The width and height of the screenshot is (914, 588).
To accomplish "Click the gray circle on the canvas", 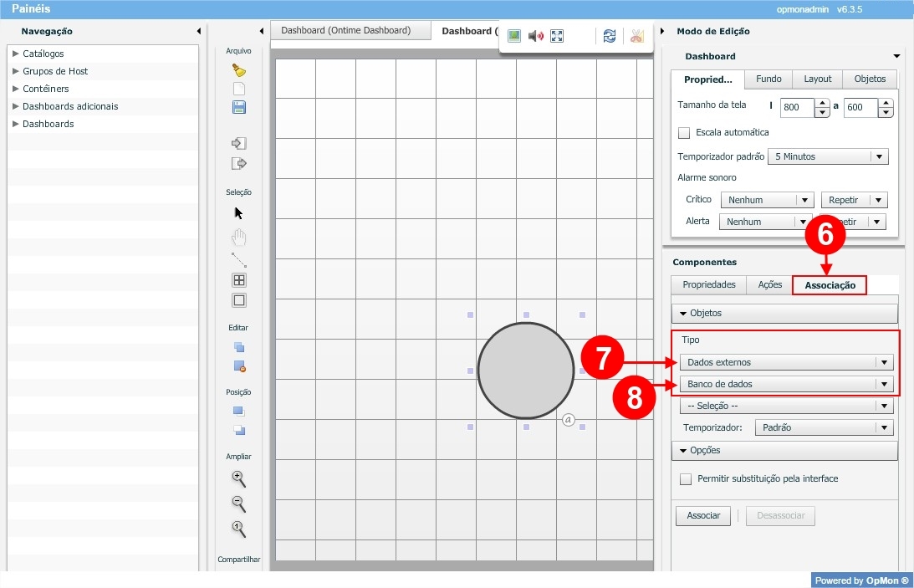I will pos(525,371).
